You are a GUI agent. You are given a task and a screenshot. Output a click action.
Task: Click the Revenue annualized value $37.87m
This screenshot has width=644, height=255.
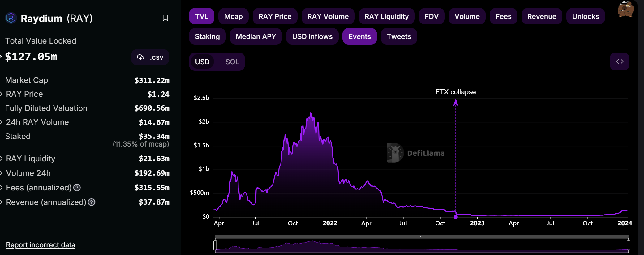coord(154,202)
